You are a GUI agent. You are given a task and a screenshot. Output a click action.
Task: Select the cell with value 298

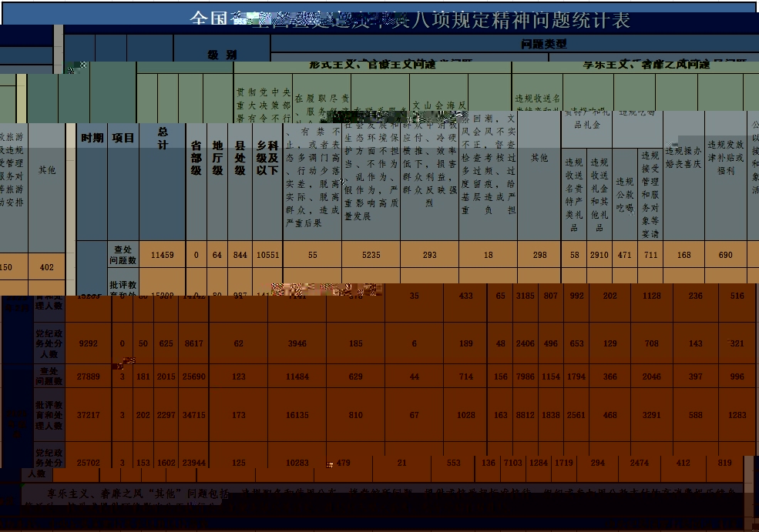point(539,255)
